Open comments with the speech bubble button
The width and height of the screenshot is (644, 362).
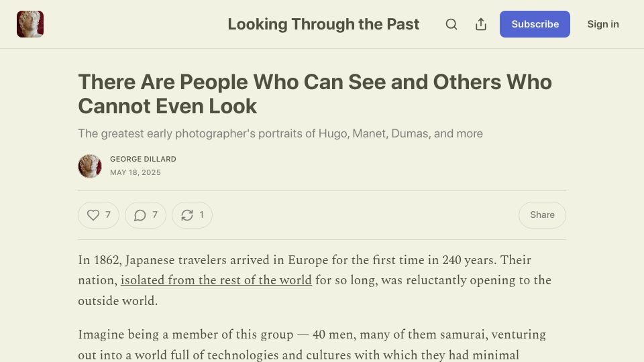tap(146, 215)
